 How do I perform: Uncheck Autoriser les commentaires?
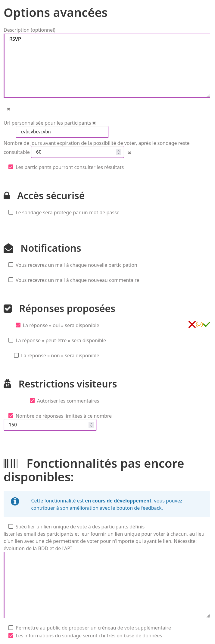32,400
